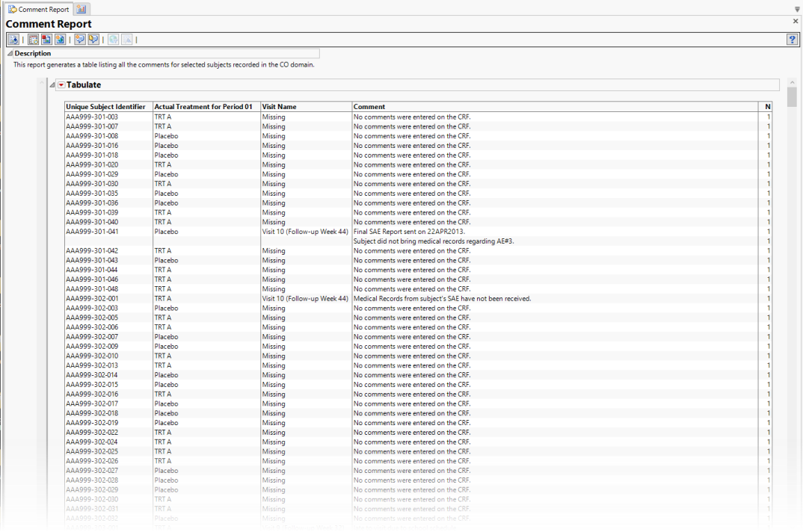803x532 pixels.
Task: Collapse the Tabulate section grey triangle
Action: coord(52,85)
